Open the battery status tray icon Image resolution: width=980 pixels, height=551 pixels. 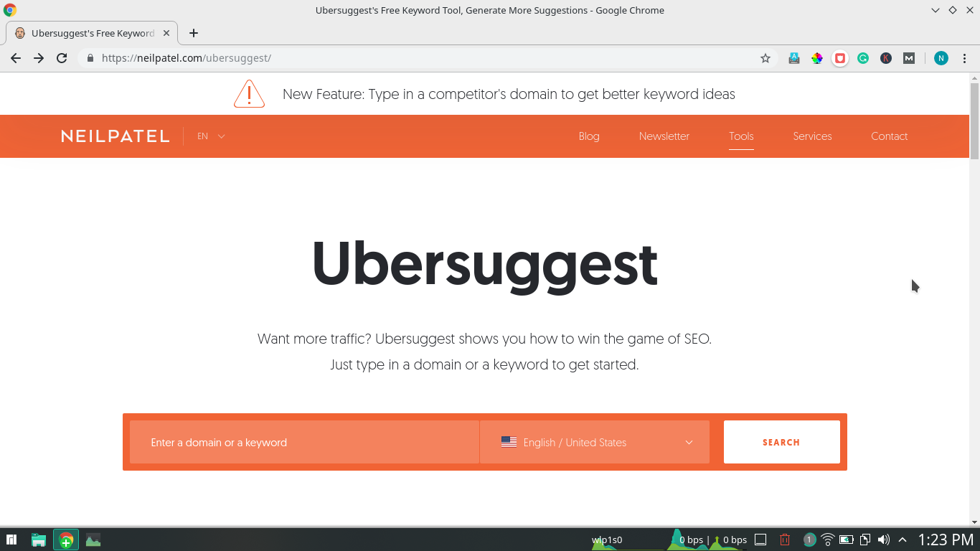847,540
